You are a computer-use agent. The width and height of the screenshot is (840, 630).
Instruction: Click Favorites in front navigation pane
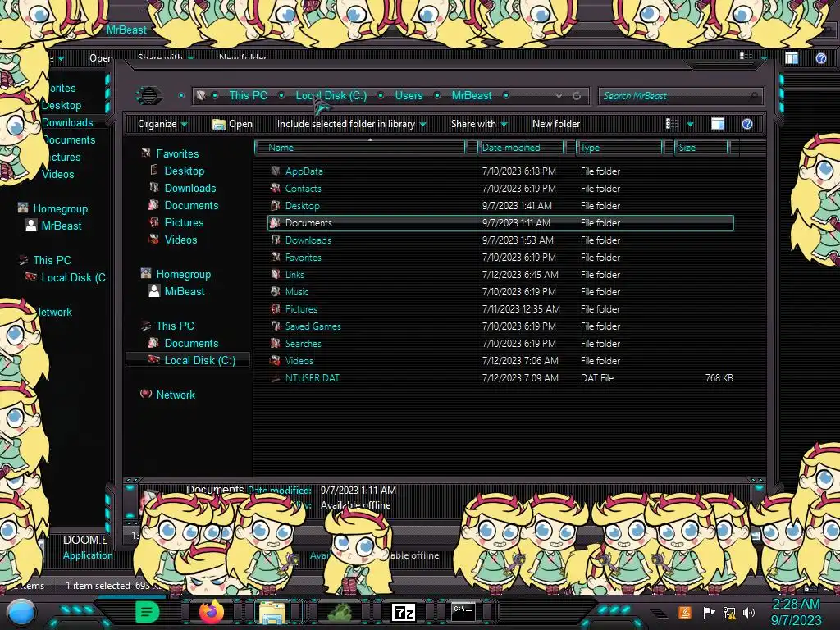pyautogui.click(x=177, y=153)
